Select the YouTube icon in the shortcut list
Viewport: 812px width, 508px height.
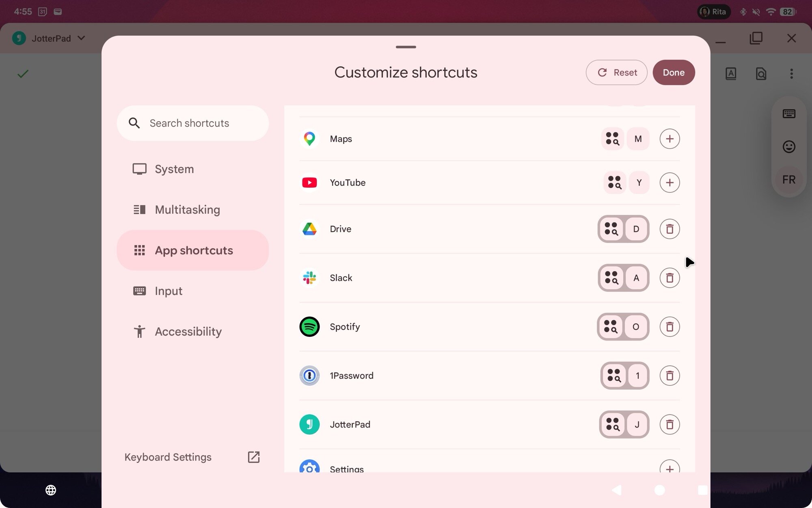click(x=309, y=182)
